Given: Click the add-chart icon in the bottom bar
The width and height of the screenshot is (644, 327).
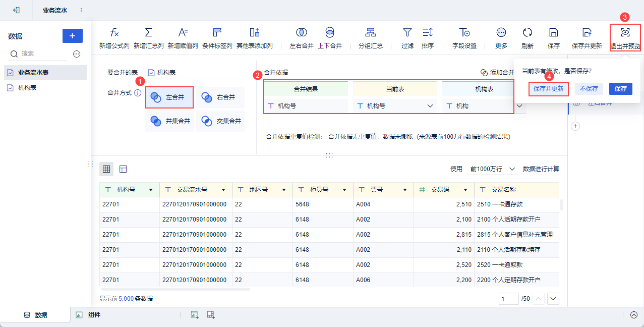Looking at the screenshot, I should point(195,315).
